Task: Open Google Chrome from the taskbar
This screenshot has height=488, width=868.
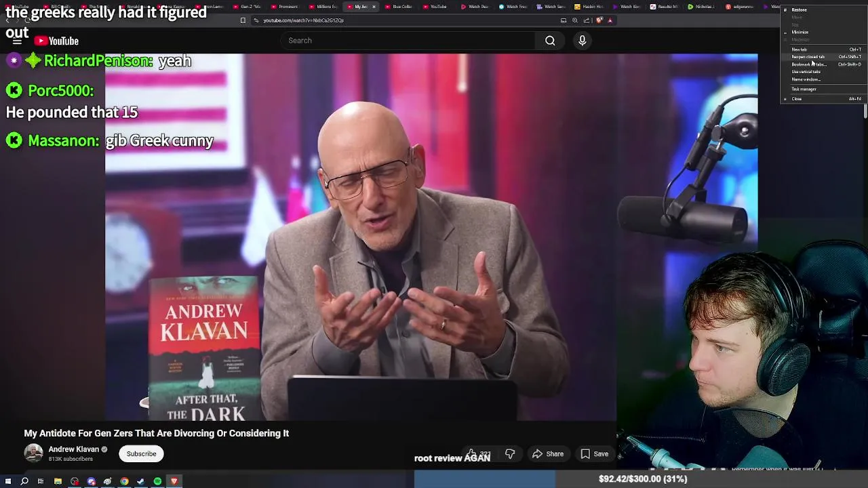Action: 124,481
